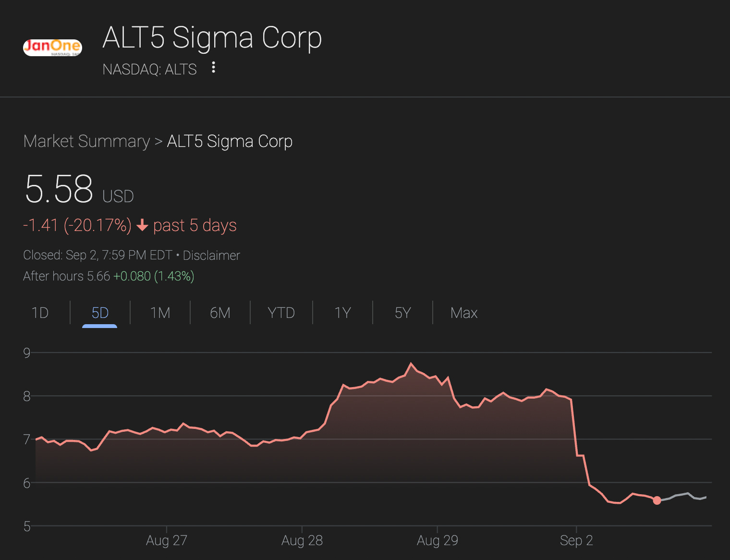Screen dimensions: 730x560
Task: Switch chart to 6M range
Action: [220, 313]
